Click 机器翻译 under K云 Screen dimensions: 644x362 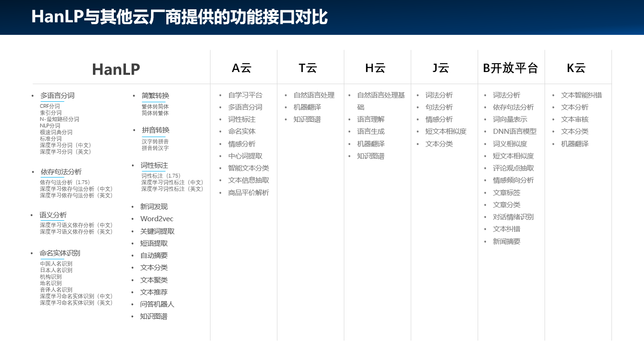(575, 144)
